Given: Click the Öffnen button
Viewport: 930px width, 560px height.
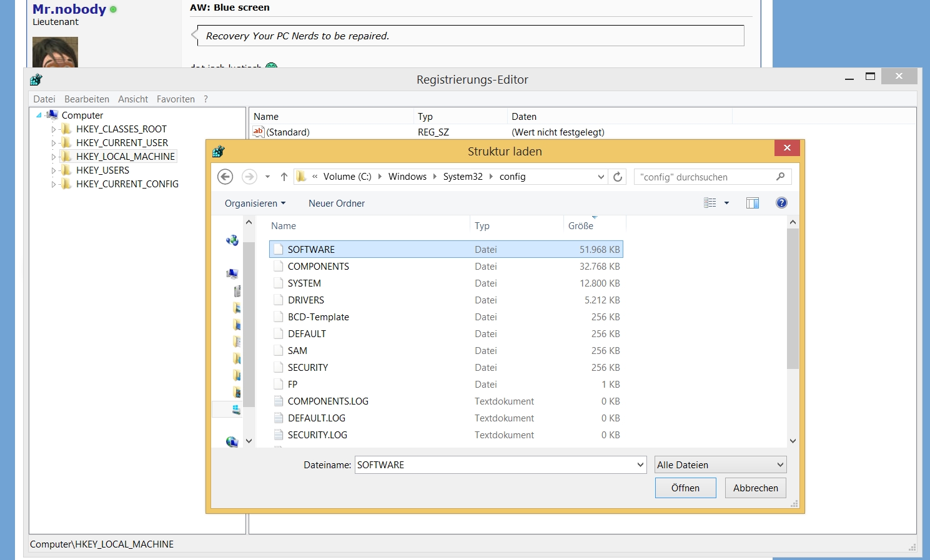Looking at the screenshot, I should (685, 488).
